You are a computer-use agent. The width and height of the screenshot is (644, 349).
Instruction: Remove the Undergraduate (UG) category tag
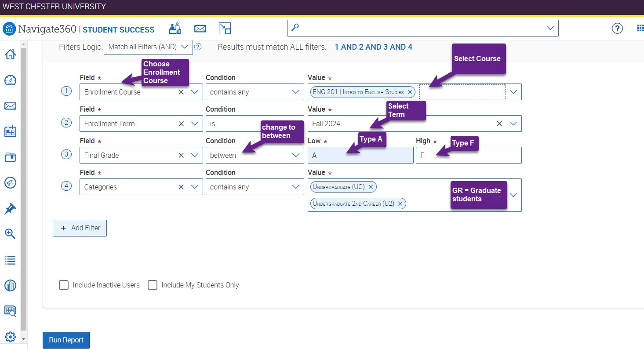[x=371, y=187]
